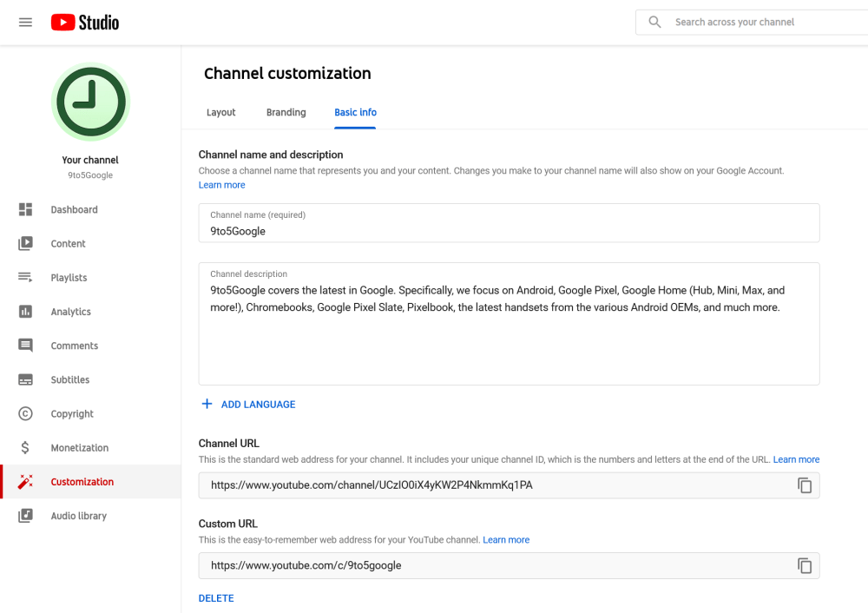
Task: Click the YouTube Studio logo
Action: point(85,23)
